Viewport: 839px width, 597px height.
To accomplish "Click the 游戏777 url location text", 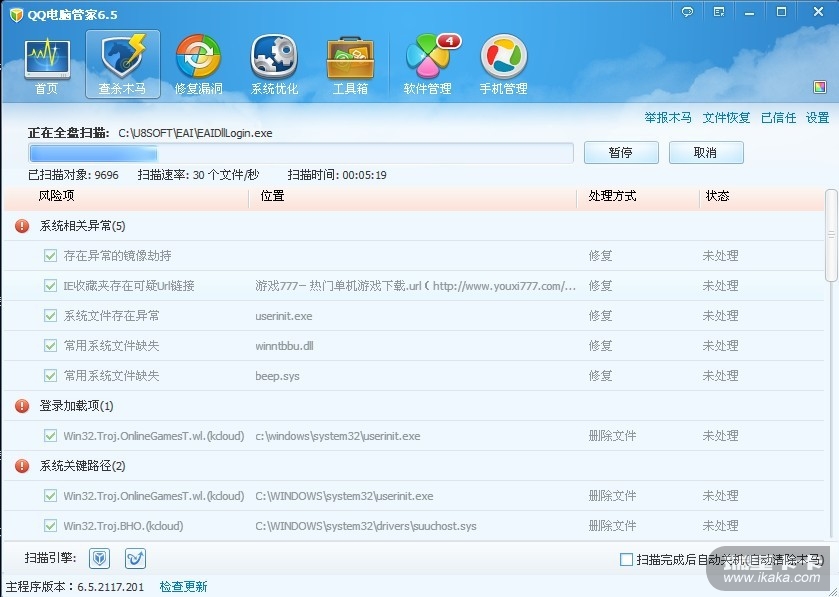I will [x=415, y=286].
